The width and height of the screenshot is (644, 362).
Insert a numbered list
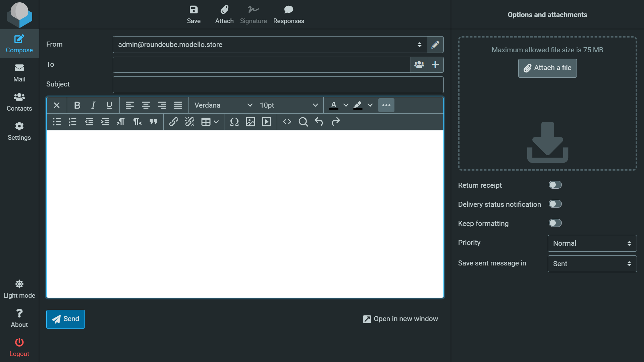pyautogui.click(x=73, y=122)
